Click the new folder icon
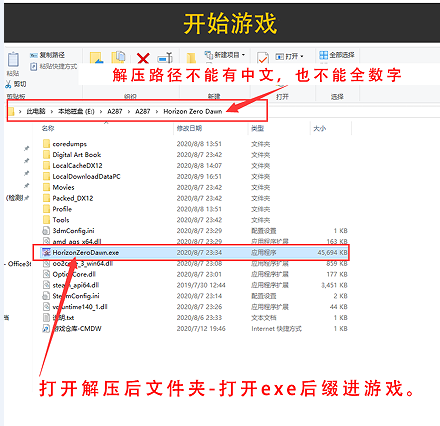 click(x=191, y=58)
